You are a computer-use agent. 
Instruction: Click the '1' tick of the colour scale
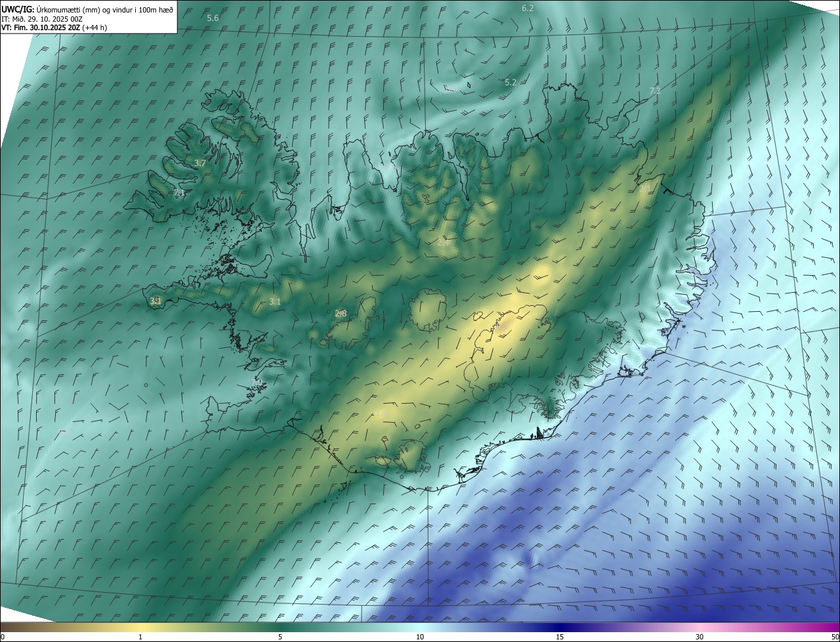pos(140,637)
